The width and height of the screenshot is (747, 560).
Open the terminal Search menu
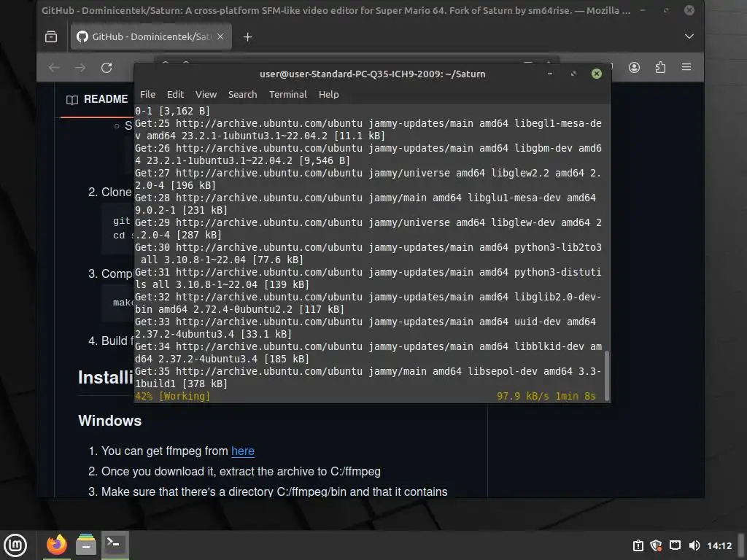242,94
